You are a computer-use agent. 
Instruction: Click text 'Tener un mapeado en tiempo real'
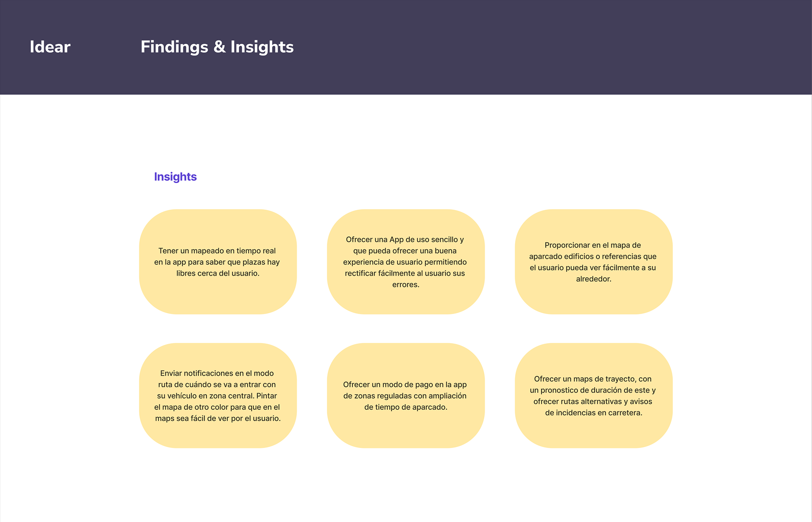(217, 251)
